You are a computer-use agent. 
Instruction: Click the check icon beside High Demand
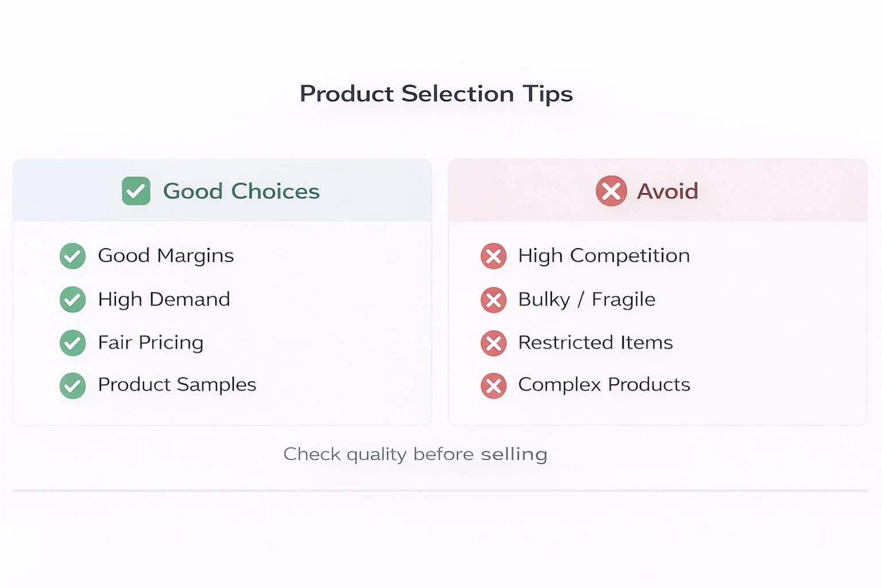pyautogui.click(x=73, y=300)
